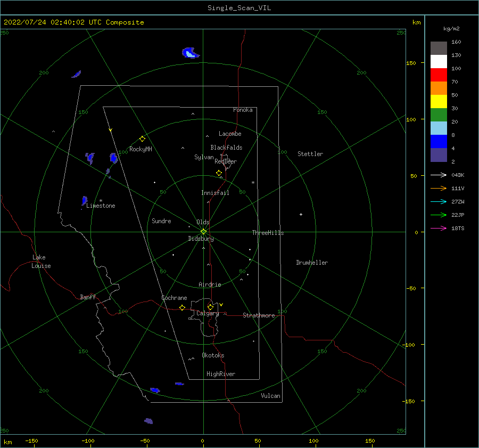479x448 pixels.
Task: Click the kg/m2 legend units label
Action: [451, 29]
